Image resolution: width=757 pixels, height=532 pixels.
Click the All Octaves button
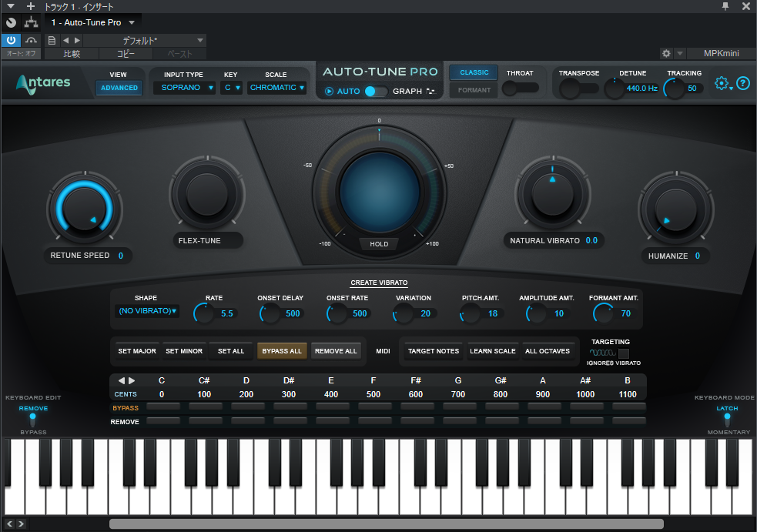(x=548, y=351)
